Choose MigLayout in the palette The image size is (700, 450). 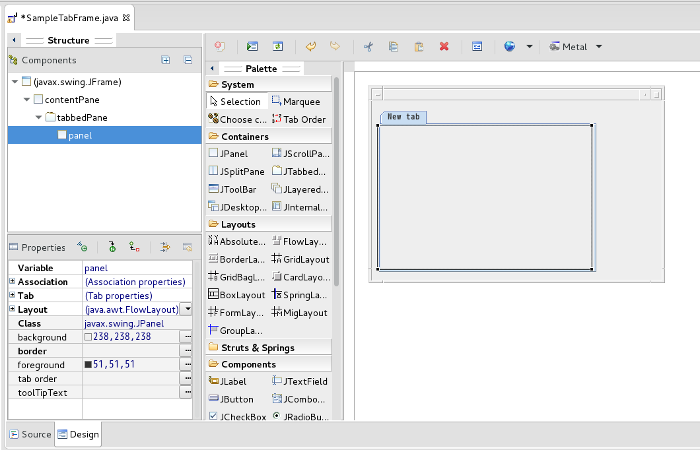coord(300,313)
